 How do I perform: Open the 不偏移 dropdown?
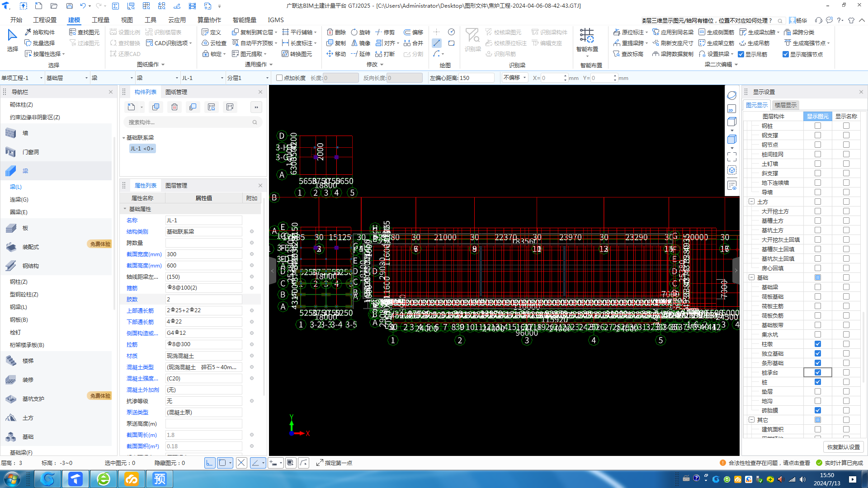(x=515, y=78)
